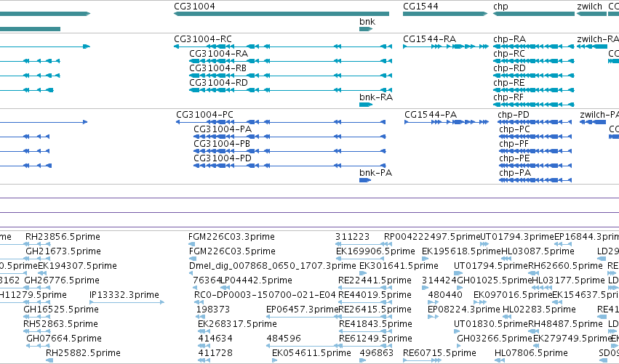Screen dimensions: 619x364
Task: Select the CG31004-PC protein label
Action: 205,115
